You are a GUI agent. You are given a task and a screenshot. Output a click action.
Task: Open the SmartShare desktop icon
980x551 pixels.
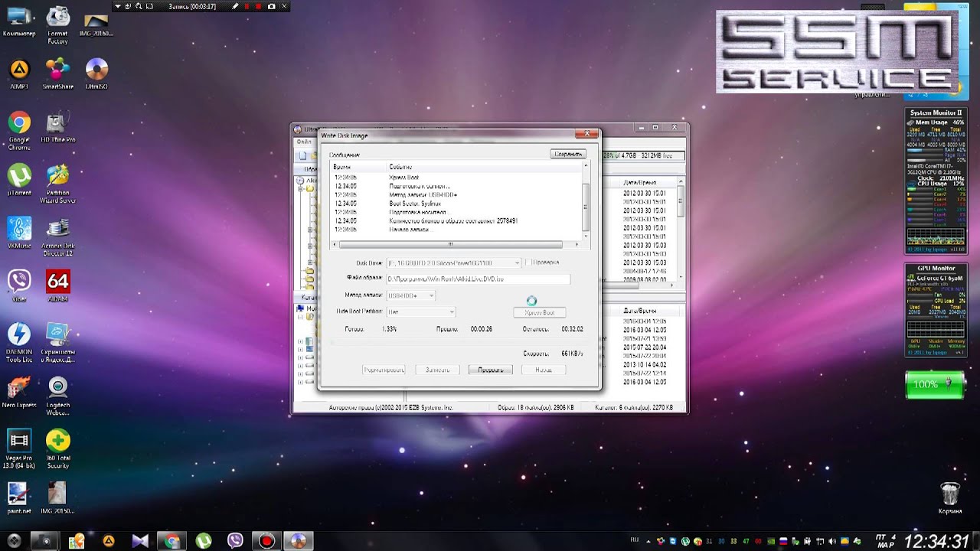point(57,74)
